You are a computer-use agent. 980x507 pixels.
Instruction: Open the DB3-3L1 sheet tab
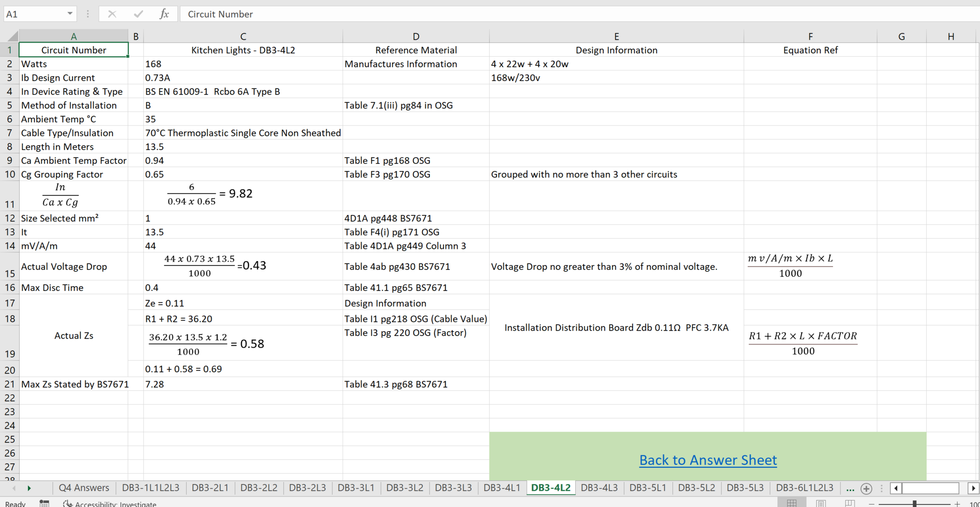coord(356,488)
